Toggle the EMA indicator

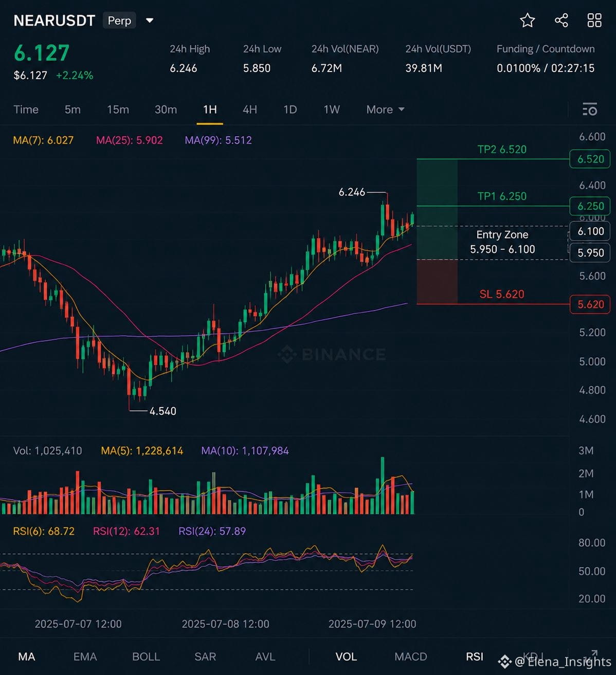pos(85,656)
